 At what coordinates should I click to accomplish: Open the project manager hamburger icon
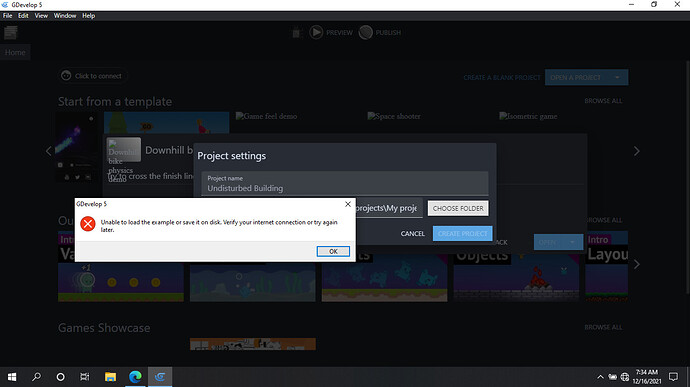pyautogui.click(x=11, y=33)
